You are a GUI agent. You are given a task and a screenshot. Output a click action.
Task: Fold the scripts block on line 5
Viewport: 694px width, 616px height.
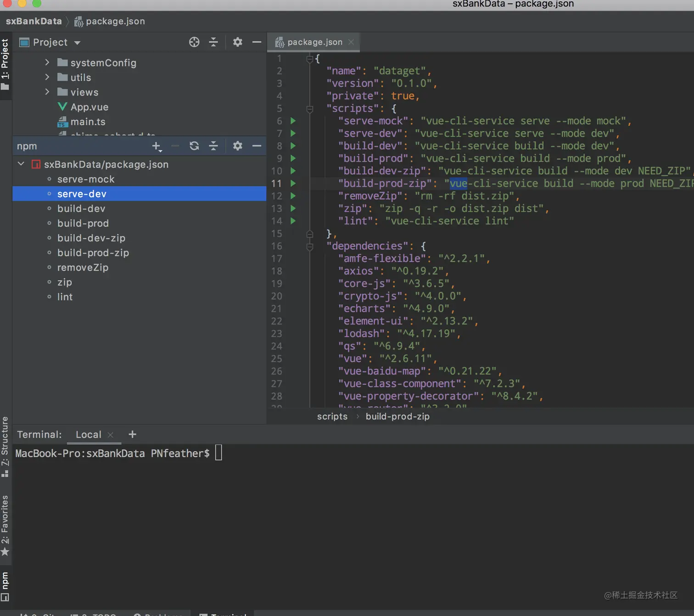(x=310, y=109)
